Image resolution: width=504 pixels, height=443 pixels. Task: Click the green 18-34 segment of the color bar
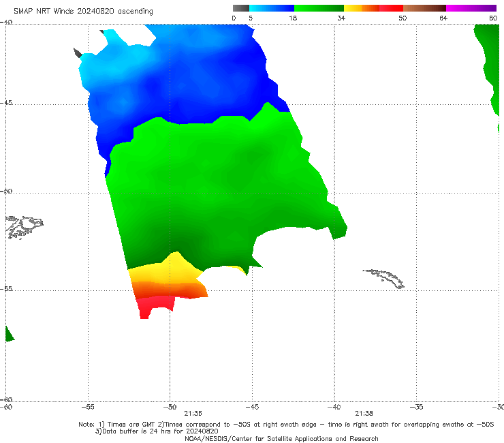pos(319,8)
